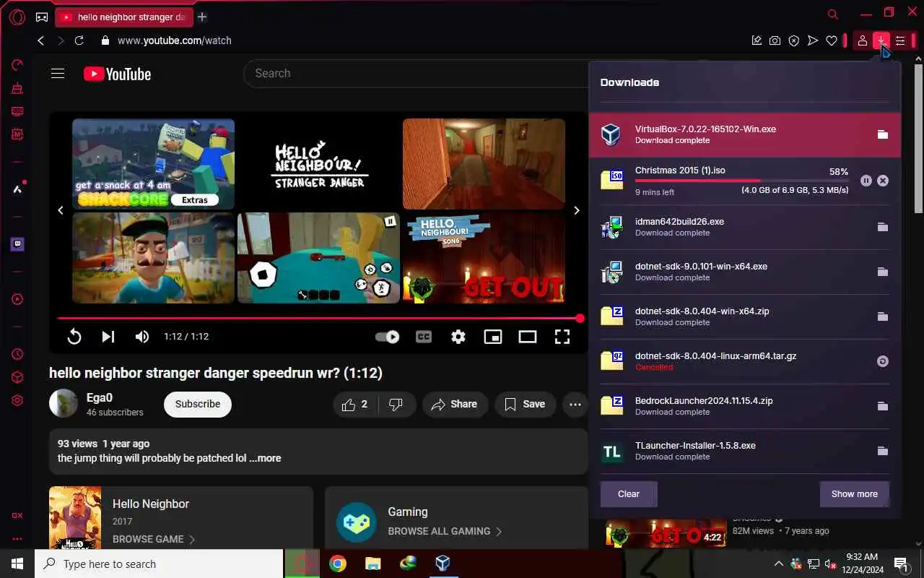Replay the video

coord(74,337)
